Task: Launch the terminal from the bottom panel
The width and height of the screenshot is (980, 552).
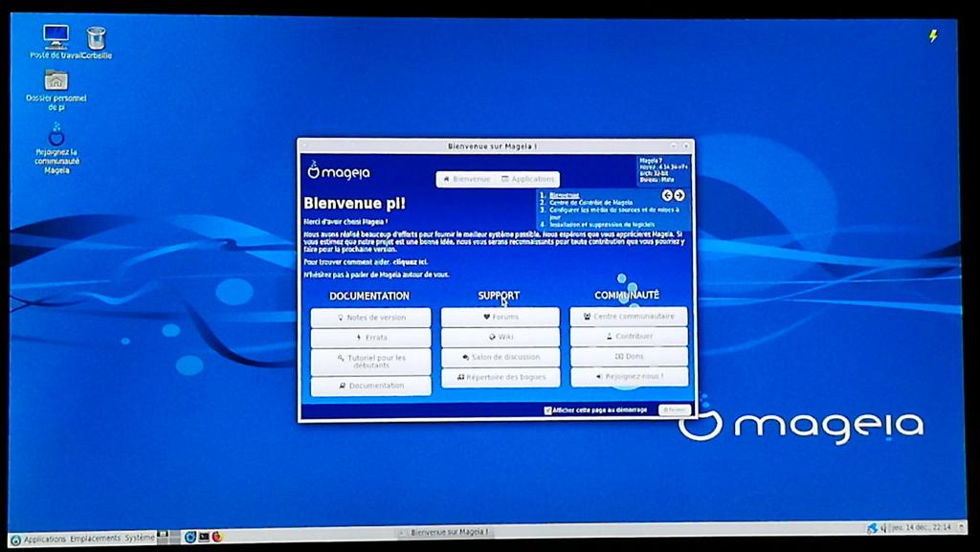Action: (x=204, y=537)
